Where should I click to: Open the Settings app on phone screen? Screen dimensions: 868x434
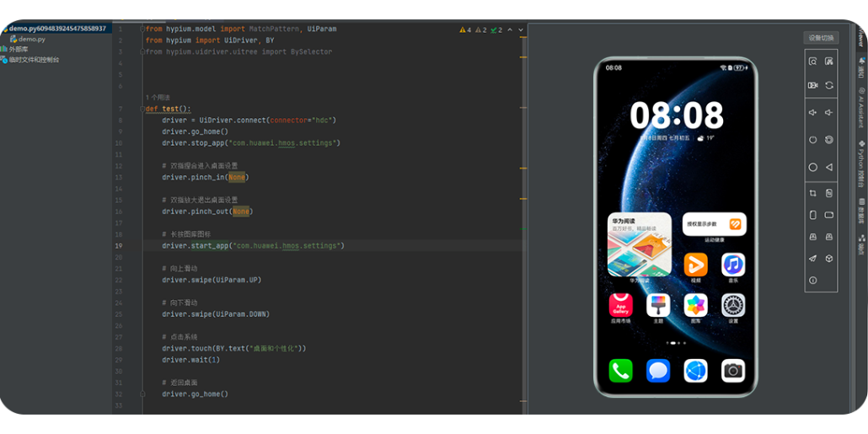tap(732, 305)
